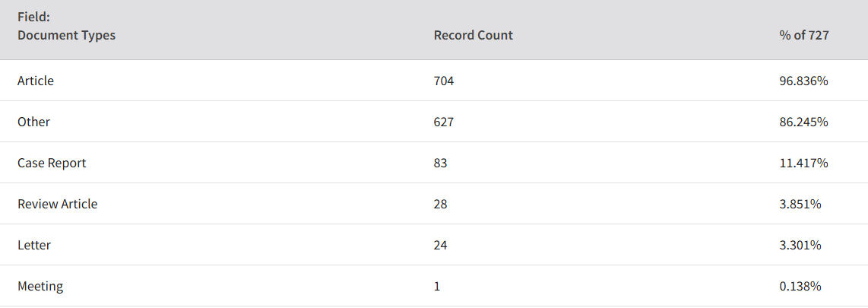Click the 83 record count value
Image resolution: width=868 pixels, height=308 pixels.
click(x=441, y=164)
